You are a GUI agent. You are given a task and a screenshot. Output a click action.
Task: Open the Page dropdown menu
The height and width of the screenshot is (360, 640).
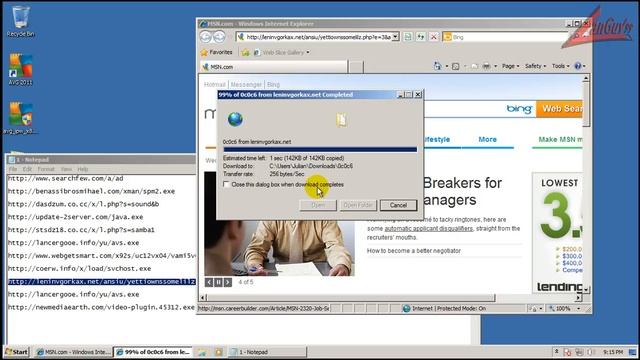[x=510, y=66]
